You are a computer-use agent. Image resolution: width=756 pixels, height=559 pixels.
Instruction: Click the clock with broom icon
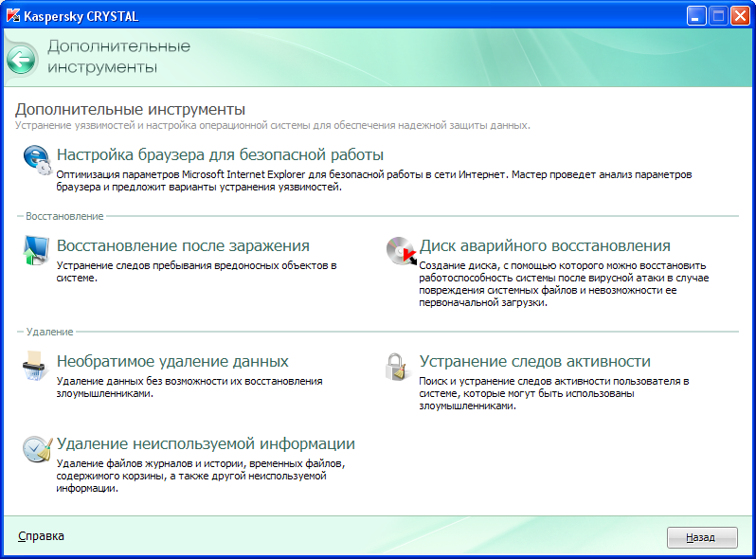37,448
